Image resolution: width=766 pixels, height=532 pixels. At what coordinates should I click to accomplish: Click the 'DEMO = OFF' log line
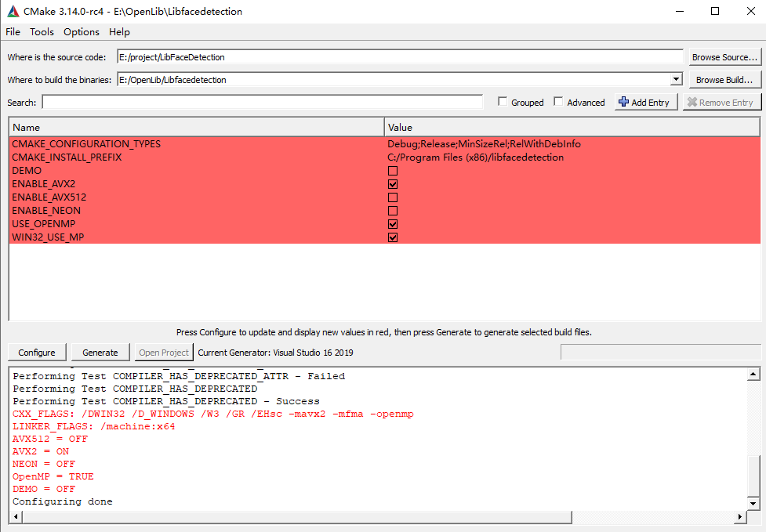coord(44,489)
